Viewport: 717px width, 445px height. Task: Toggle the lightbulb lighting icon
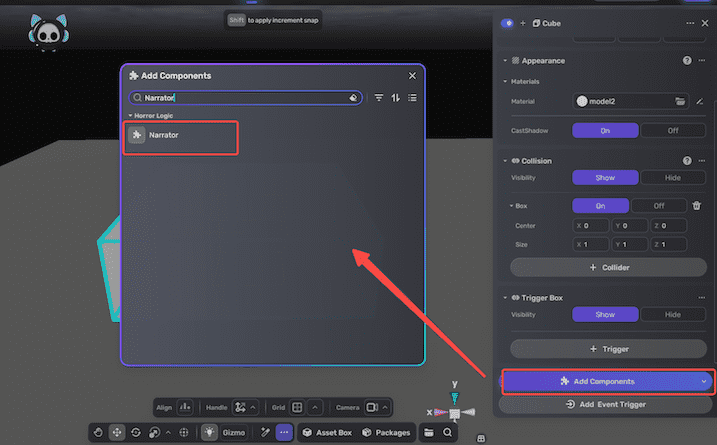click(x=210, y=433)
